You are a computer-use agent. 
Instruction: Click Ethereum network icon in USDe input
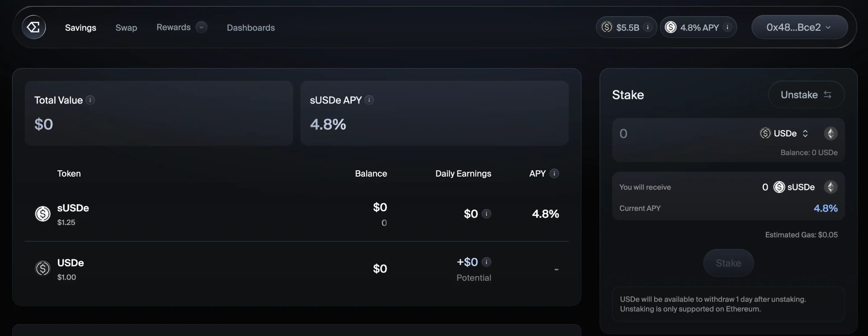tap(830, 133)
